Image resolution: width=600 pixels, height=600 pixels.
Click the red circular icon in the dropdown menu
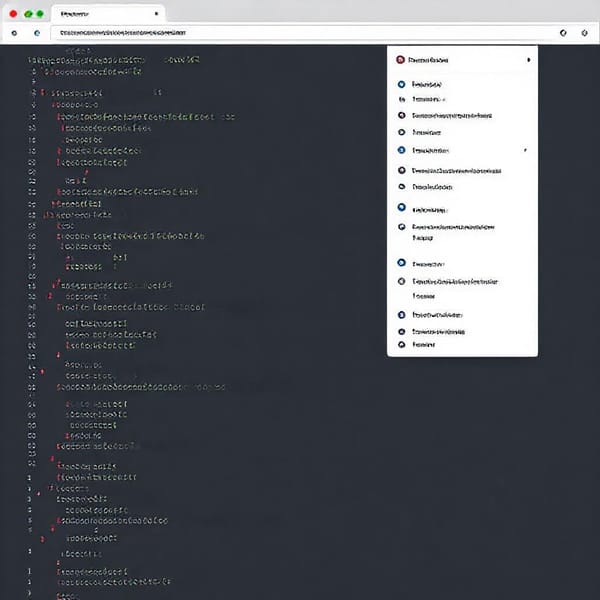click(400, 60)
